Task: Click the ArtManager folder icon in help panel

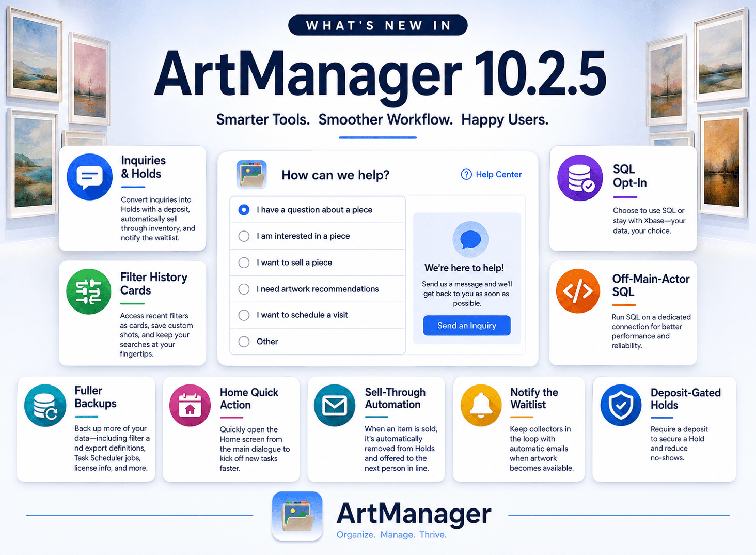Action: [251, 174]
